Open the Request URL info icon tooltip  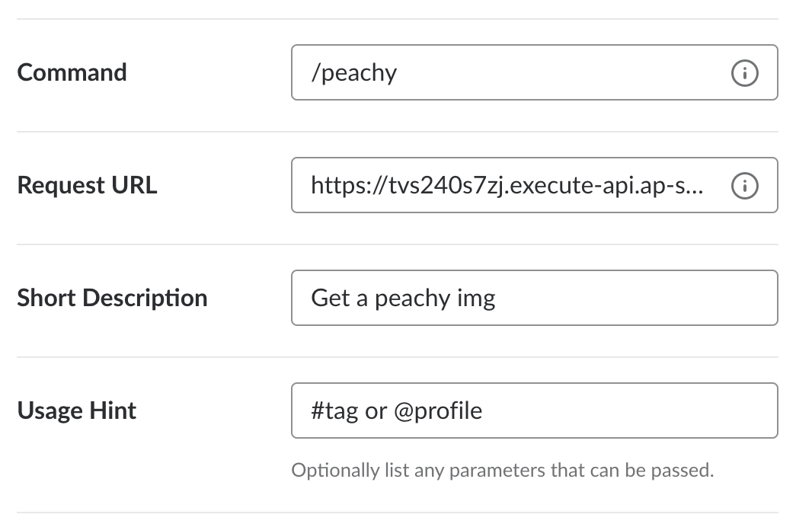745,186
